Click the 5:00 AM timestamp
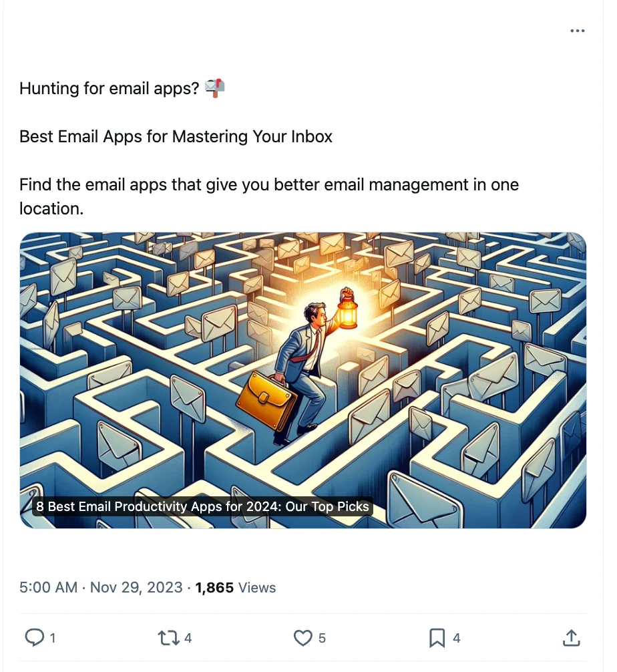The image size is (617, 672). tap(49, 587)
